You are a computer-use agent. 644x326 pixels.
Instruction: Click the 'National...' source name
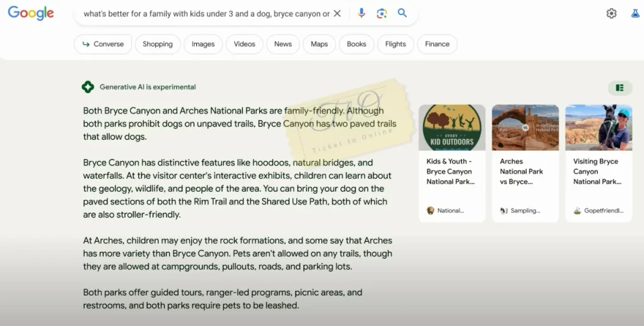[450, 210]
